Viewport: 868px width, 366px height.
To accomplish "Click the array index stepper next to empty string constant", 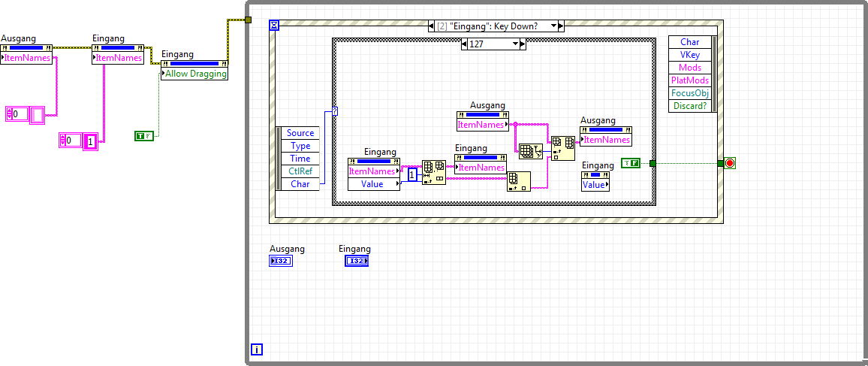I will pos(10,114).
